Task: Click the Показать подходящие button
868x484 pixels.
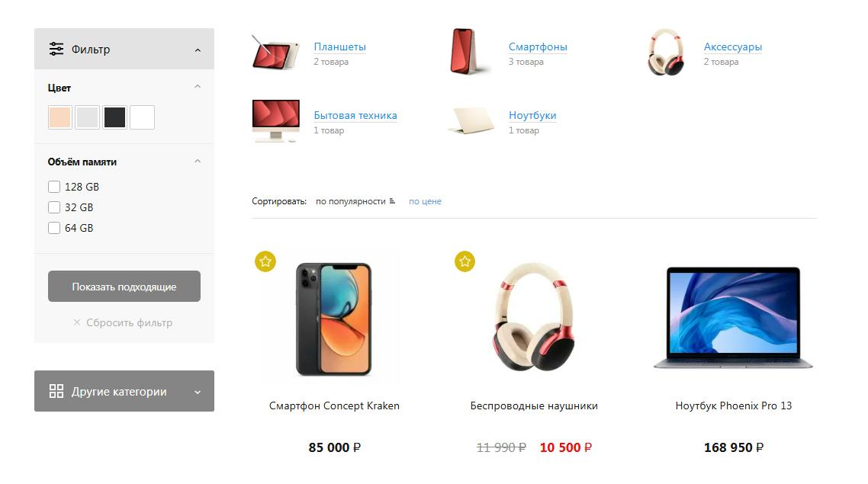Action: pyautogui.click(x=124, y=286)
